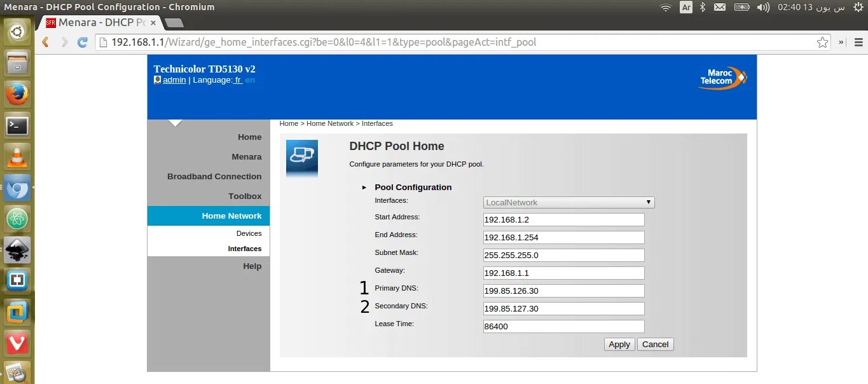Open the Files manager from the launcher
The height and width of the screenshot is (384, 868).
pos(17,63)
